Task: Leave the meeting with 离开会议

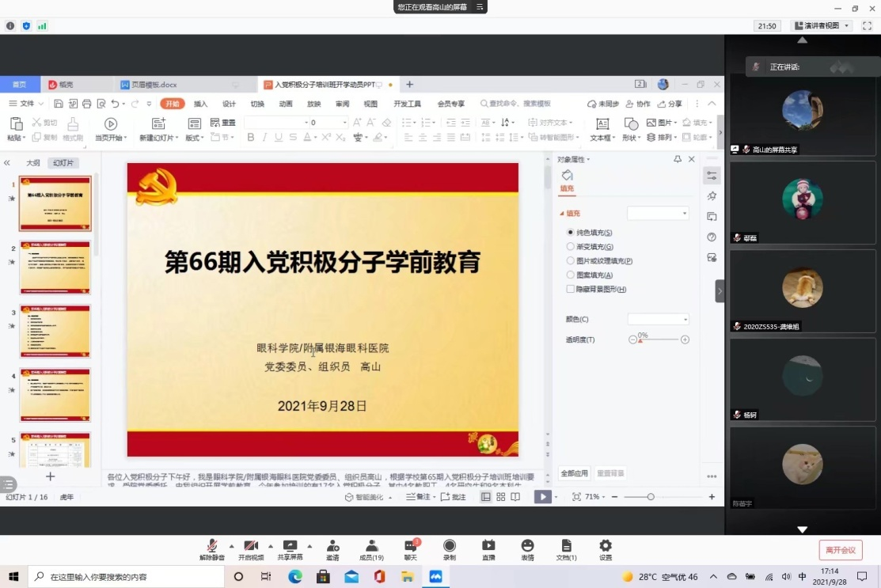Action: [842, 548]
